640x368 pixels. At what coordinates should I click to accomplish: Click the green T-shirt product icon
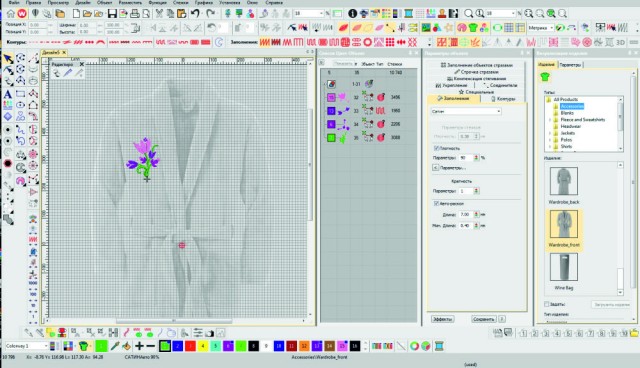(544, 77)
